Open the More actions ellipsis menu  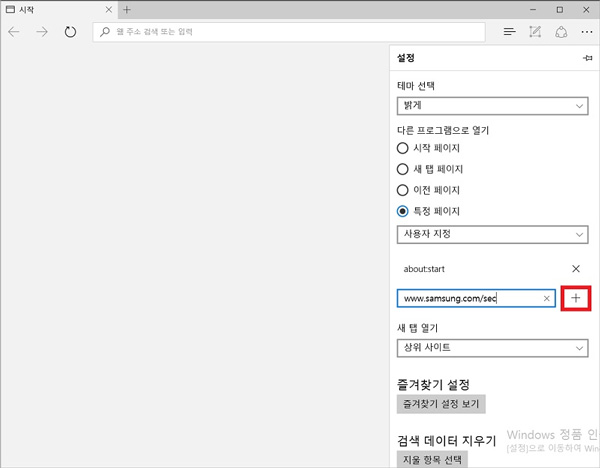[587, 32]
